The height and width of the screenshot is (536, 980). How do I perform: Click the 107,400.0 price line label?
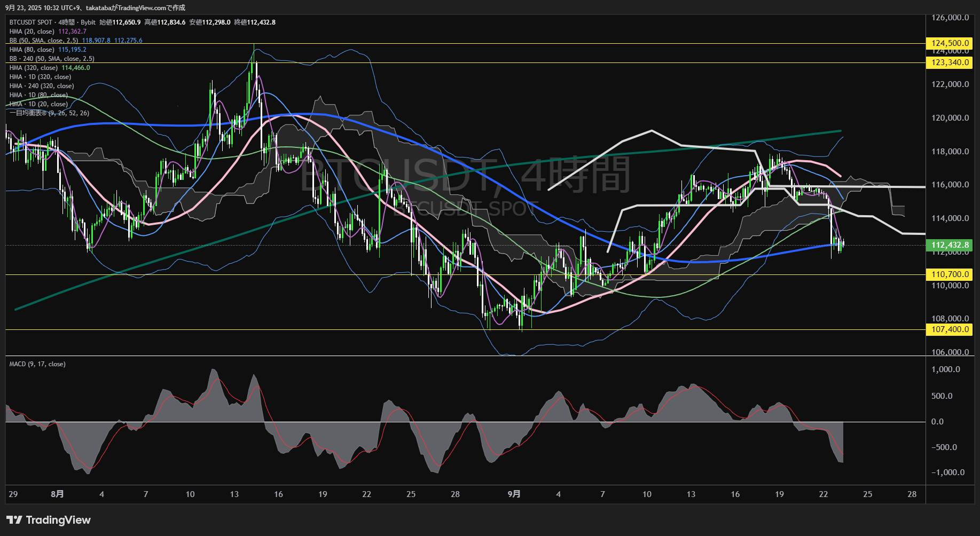point(950,329)
